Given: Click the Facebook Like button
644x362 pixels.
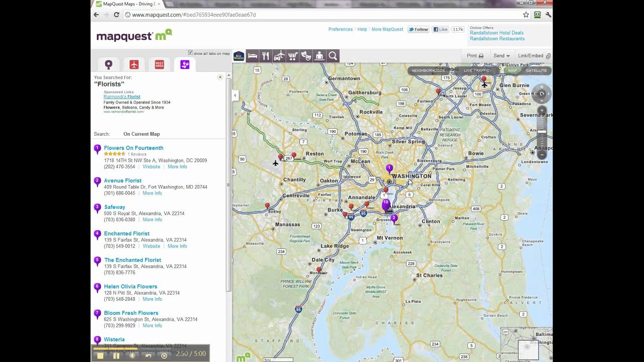Looking at the screenshot, I should pyautogui.click(x=440, y=29).
